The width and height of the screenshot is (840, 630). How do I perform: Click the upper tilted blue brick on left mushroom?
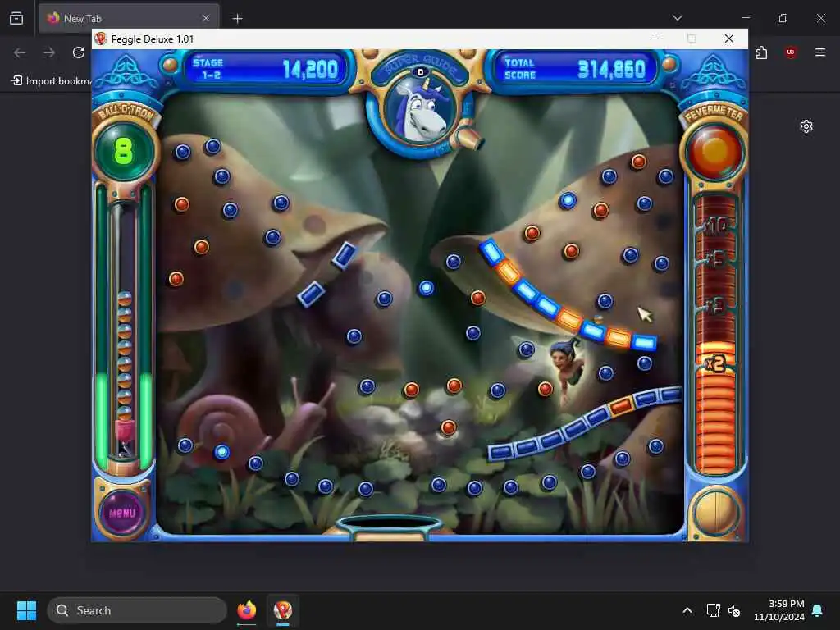[345, 254]
